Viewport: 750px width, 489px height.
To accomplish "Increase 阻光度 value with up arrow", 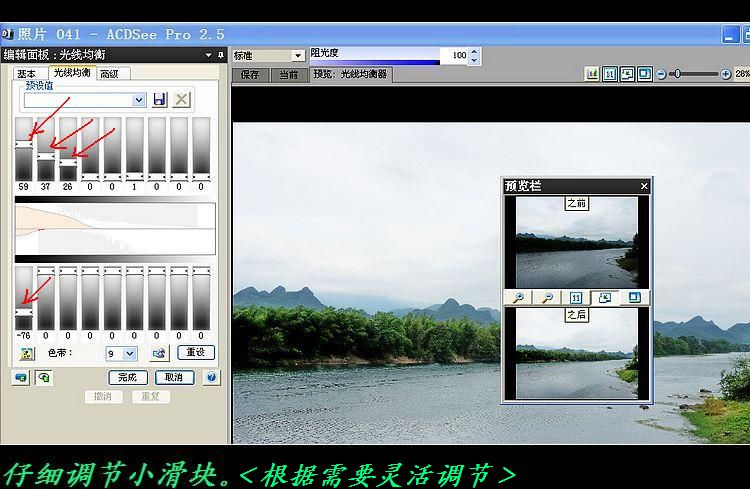I will [474, 51].
